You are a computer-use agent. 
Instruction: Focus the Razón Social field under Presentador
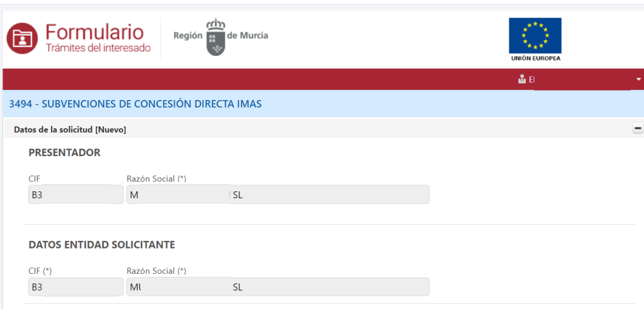click(277, 194)
